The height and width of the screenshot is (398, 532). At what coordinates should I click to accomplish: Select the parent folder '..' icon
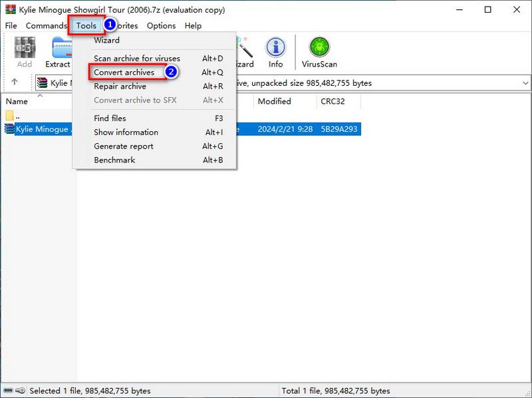point(9,115)
